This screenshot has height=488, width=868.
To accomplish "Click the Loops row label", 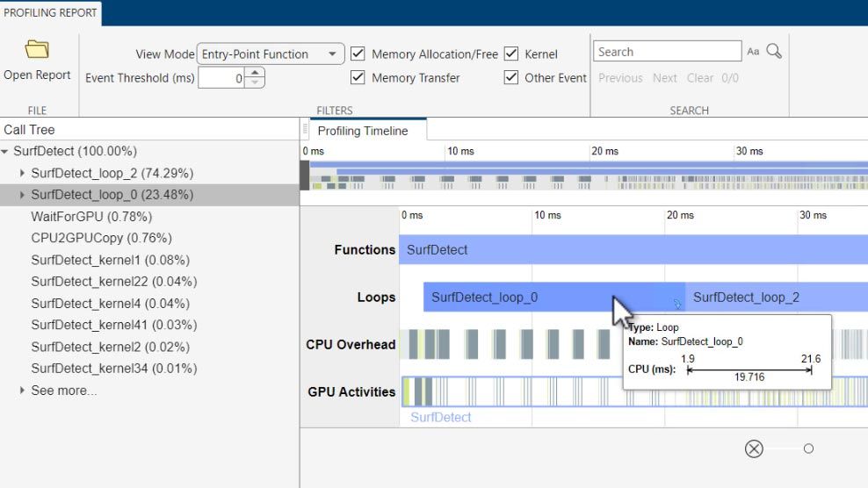I will pyautogui.click(x=376, y=298).
